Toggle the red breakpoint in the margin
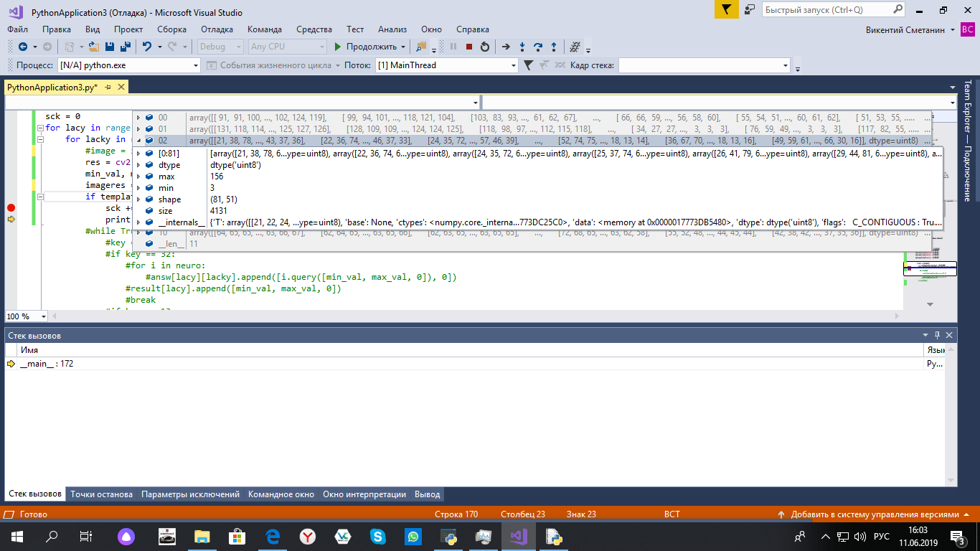The image size is (980, 551). (x=11, y=208)
